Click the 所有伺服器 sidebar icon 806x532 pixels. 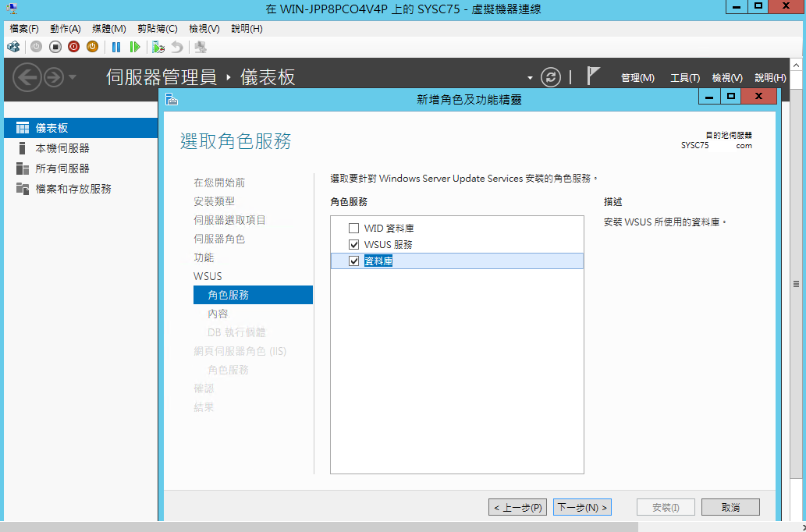pyautogui.click(x=22, y=168)
